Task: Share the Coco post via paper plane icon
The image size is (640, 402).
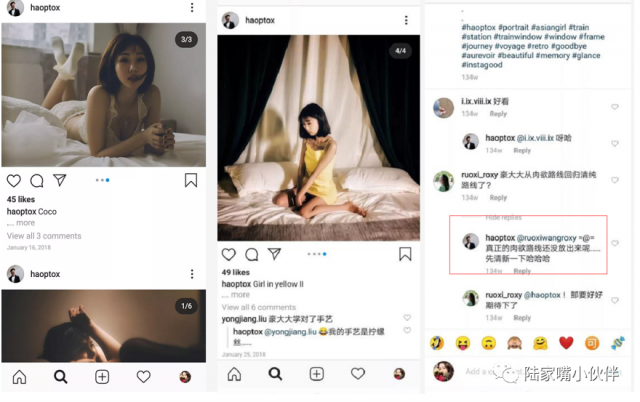Action: tap(60, 180)
